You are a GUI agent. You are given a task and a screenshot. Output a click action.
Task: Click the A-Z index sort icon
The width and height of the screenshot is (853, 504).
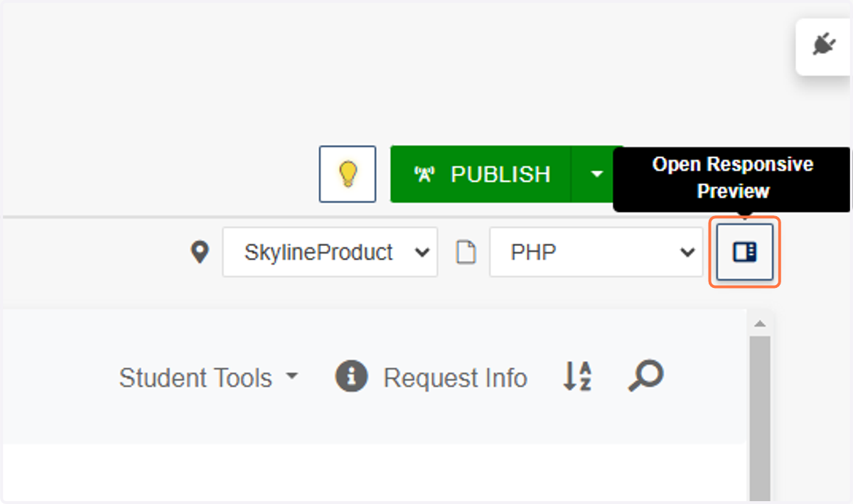[577, 376]
